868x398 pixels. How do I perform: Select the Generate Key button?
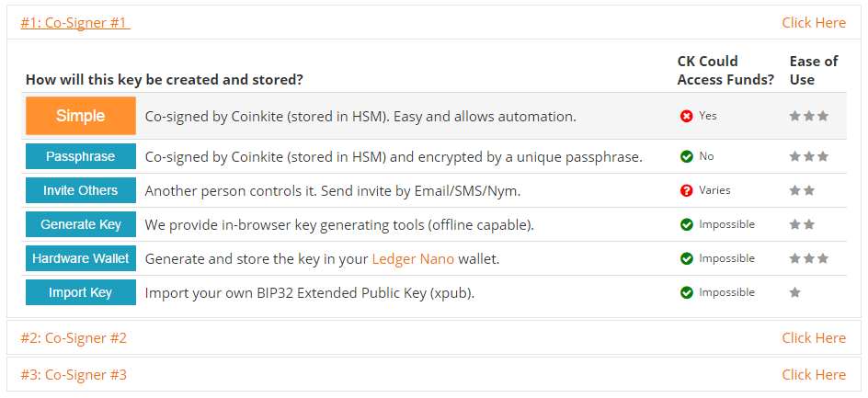click(81, 224)
